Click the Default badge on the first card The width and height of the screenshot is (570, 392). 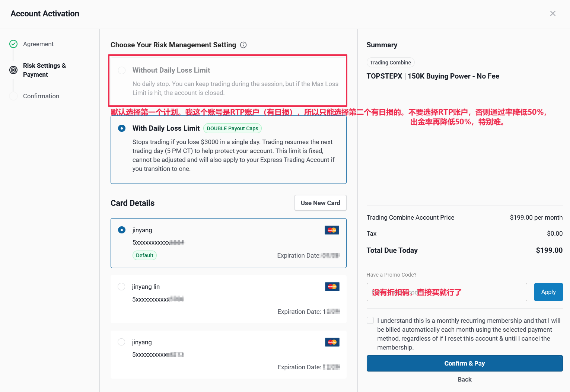pos(144,255)
